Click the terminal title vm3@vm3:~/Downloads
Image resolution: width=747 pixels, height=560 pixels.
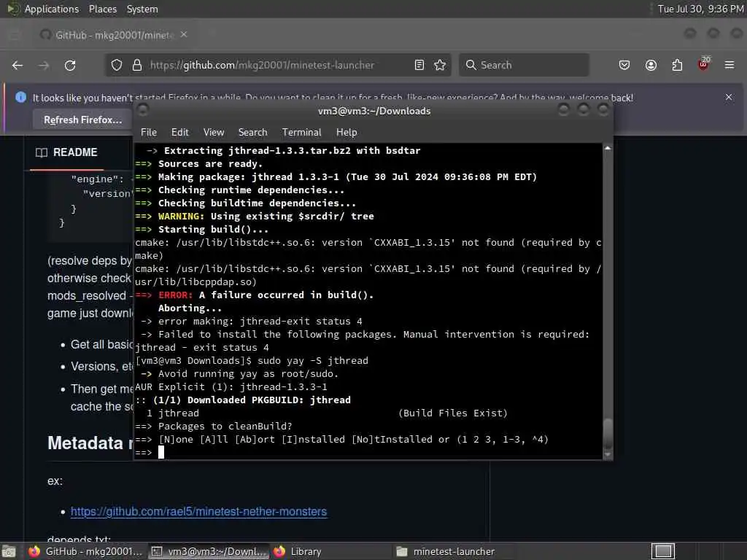[374, 111]
